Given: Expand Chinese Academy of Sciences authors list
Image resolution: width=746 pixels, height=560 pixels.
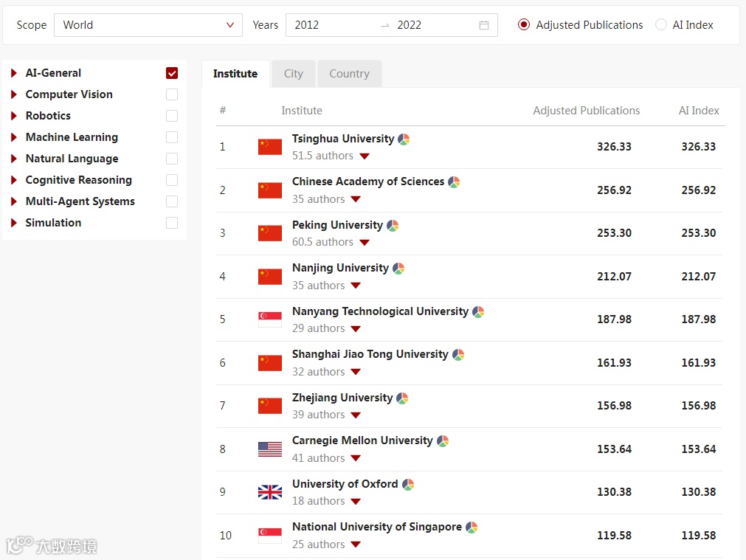Looking at the screenshot, I should coord(356,199).
